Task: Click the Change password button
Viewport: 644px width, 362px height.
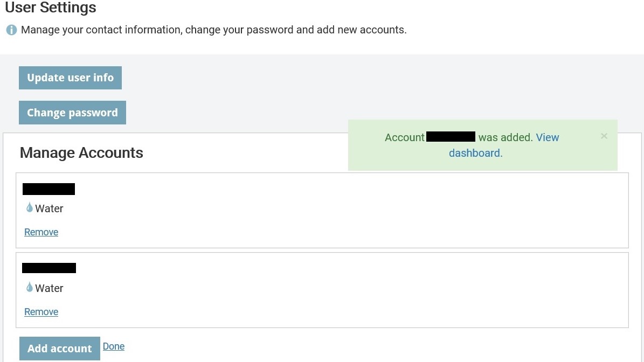Action: point(72,113)
